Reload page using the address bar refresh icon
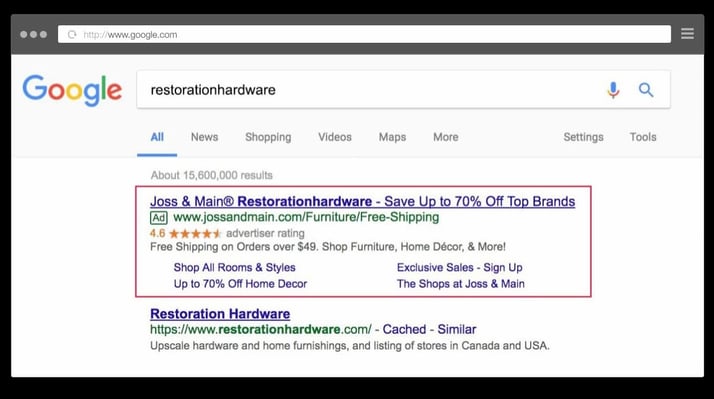The height and width of the screenshot is (399, 714). [x=72, y=35]
